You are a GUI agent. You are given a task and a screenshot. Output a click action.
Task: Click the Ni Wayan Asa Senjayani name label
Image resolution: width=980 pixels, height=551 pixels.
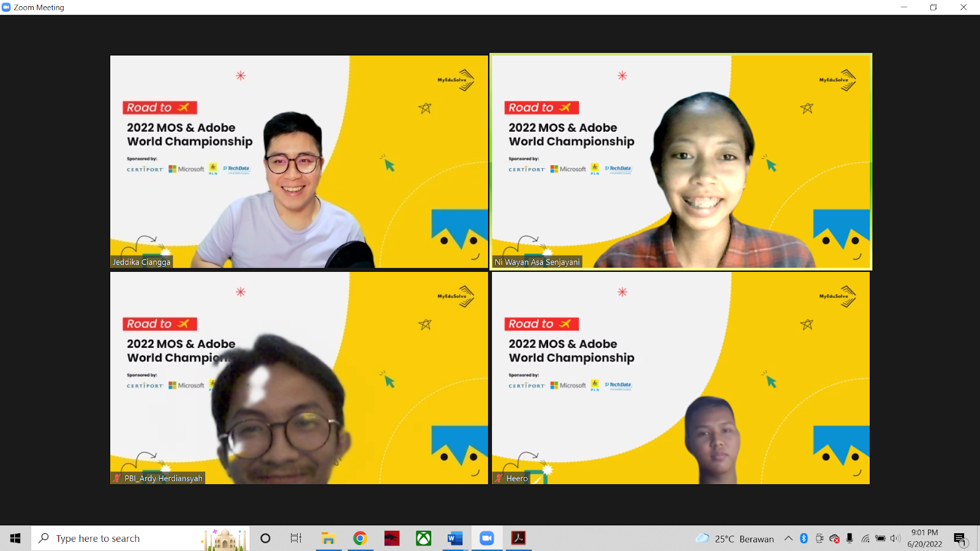point(537,262)
